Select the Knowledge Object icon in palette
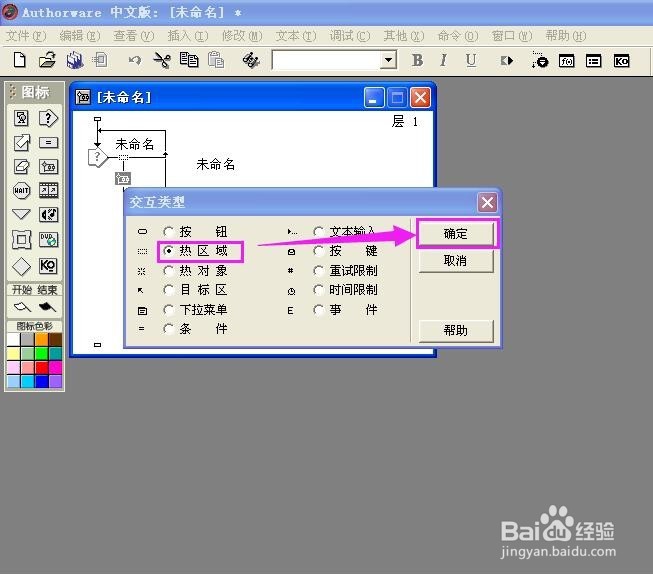 (48, 266)
